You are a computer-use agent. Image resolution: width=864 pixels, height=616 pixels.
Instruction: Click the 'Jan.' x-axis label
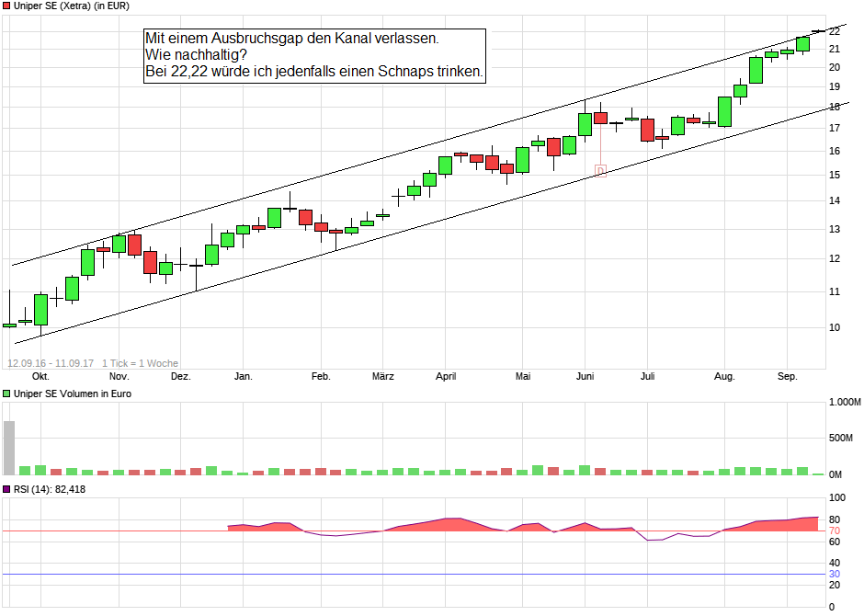click(243, 376)
